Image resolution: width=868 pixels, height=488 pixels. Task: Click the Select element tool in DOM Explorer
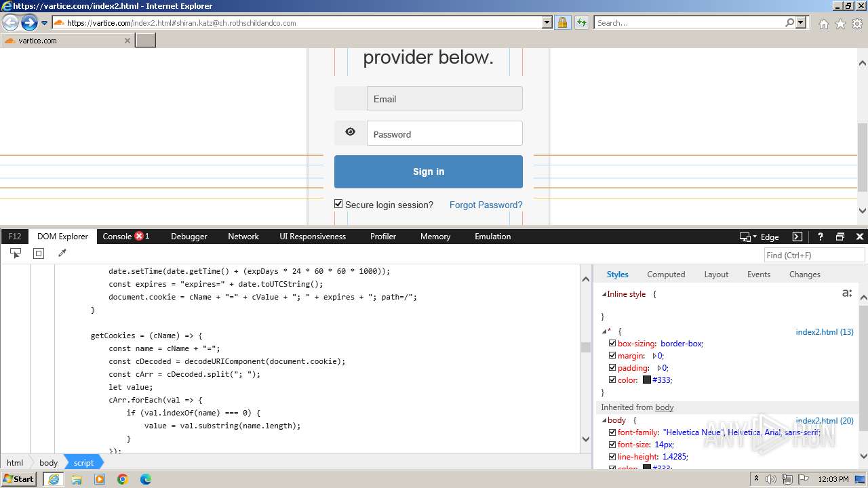click(x=15, y=253)
